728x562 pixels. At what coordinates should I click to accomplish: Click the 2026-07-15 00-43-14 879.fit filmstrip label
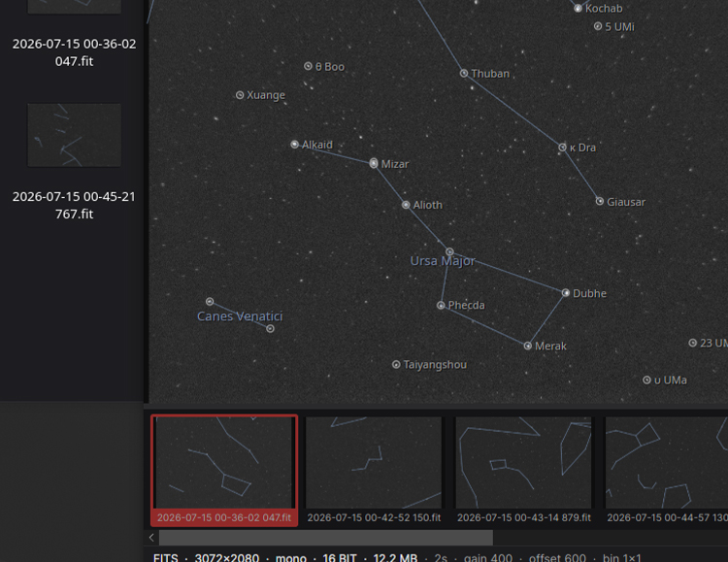pos(524,517)
